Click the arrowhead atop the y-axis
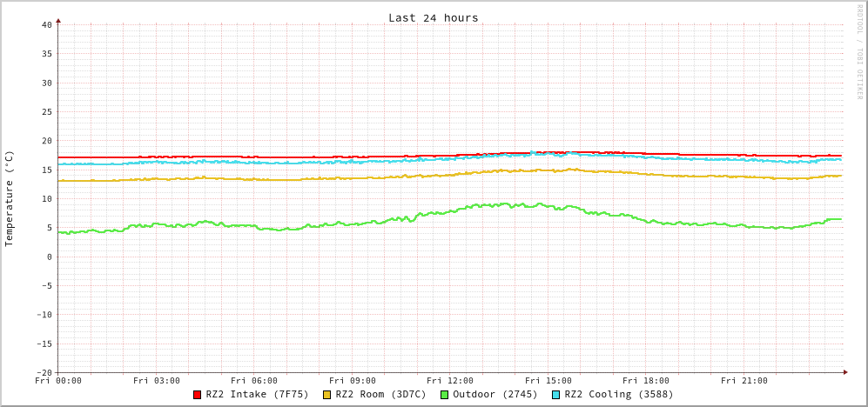Image resolution: width=868 pixels, height=407 pixels. click(x=58, y=20)
